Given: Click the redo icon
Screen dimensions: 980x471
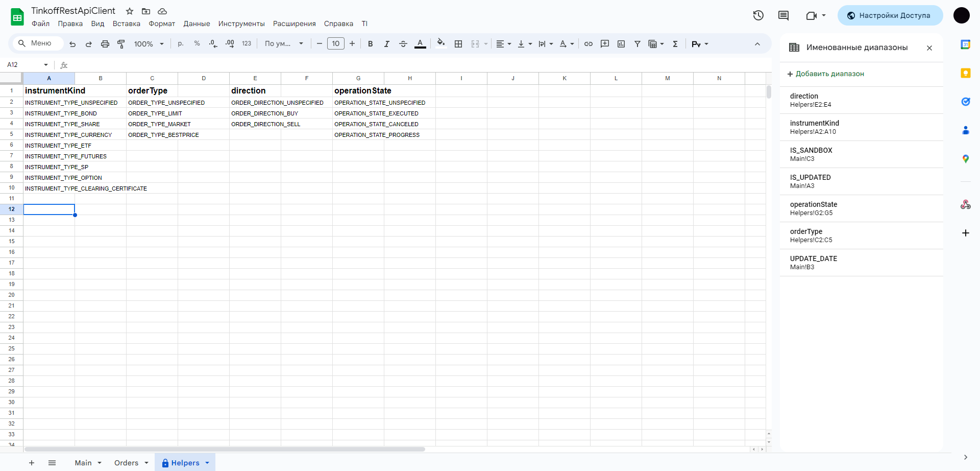Looking at the screenshot, I should [89, 44].
